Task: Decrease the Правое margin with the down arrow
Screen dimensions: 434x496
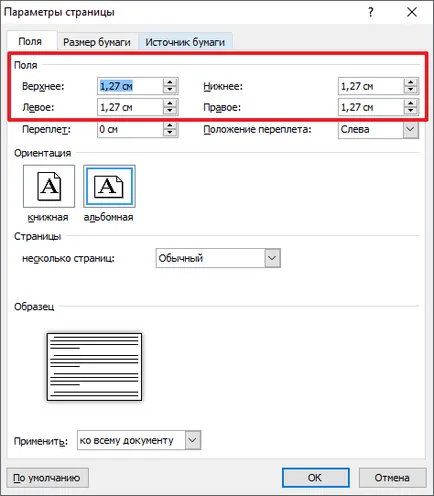Action: (411, 111)
